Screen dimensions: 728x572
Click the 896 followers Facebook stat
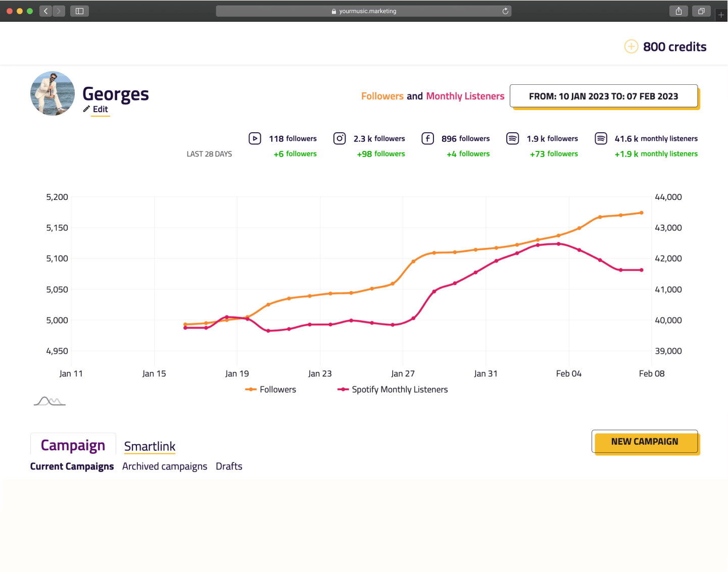coord(465,138)
